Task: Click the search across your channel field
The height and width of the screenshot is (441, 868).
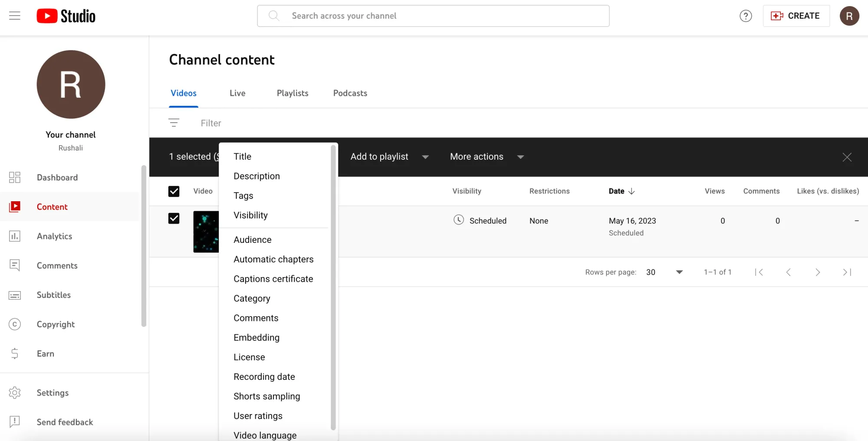Action: coord(434,16)
